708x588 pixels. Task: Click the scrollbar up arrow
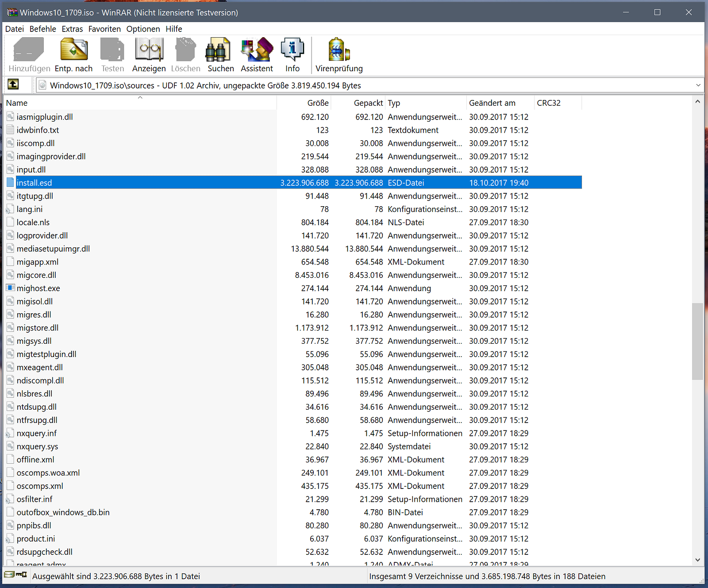[x=697, y=101]
